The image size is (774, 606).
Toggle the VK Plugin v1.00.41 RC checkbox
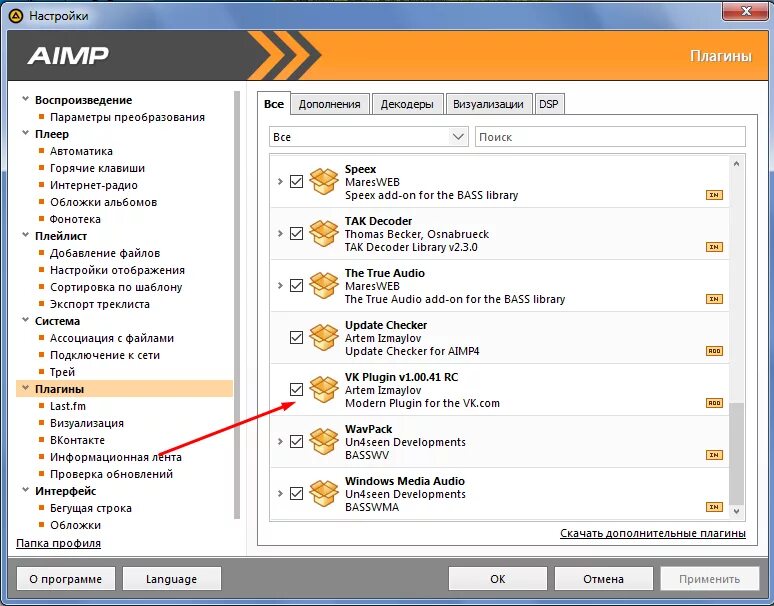[296, 389]
